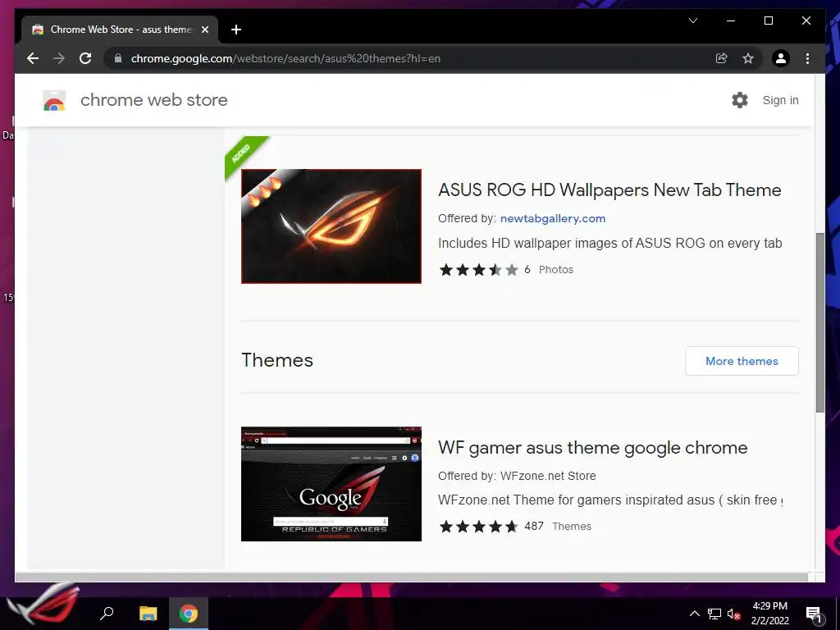840x630 pixels.
Task: Open the ASUS ROG HD Wallpapers New Tab Theme title
Action: pos(609,190)
